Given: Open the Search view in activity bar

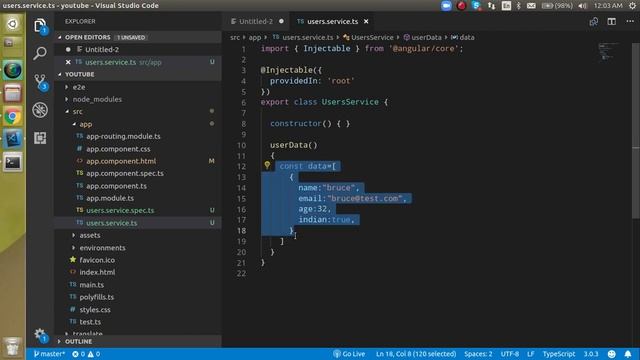Looking at the screenshot, I should point(40,53).
